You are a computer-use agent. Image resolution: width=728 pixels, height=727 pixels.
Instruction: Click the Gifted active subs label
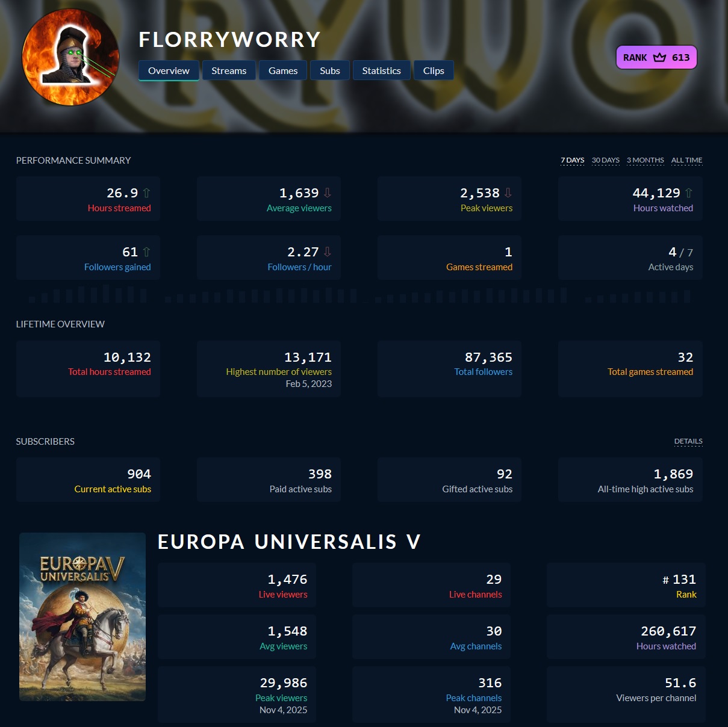(478, 489)
